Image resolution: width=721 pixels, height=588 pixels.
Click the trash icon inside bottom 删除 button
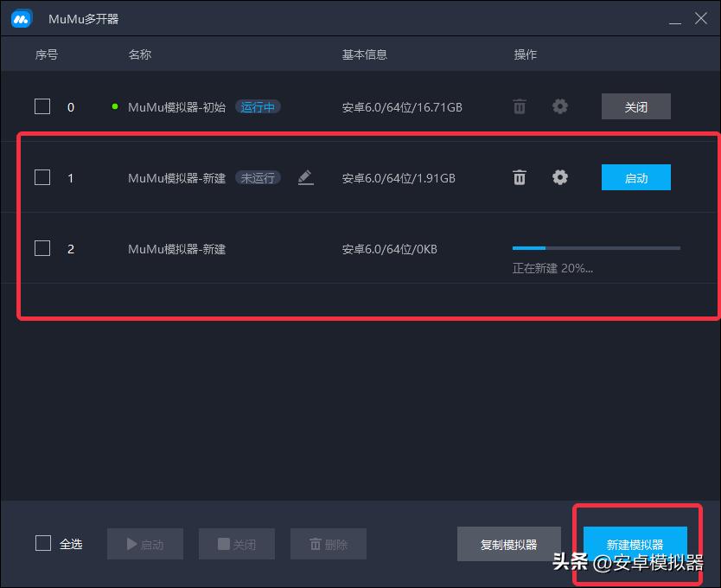click(316, 544)
